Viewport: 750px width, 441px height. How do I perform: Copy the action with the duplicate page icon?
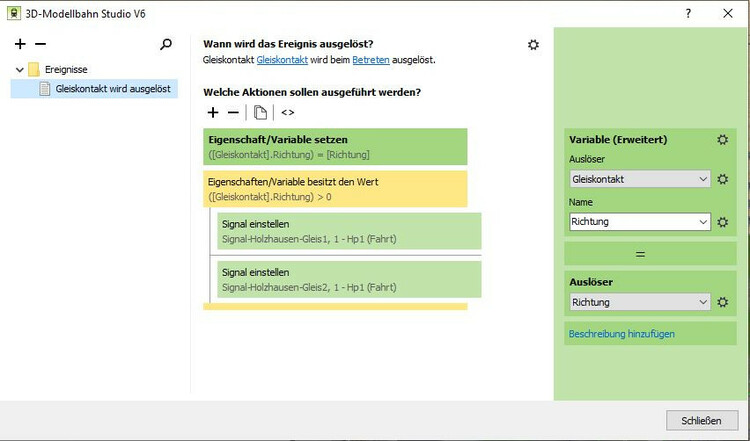[260, 112]
